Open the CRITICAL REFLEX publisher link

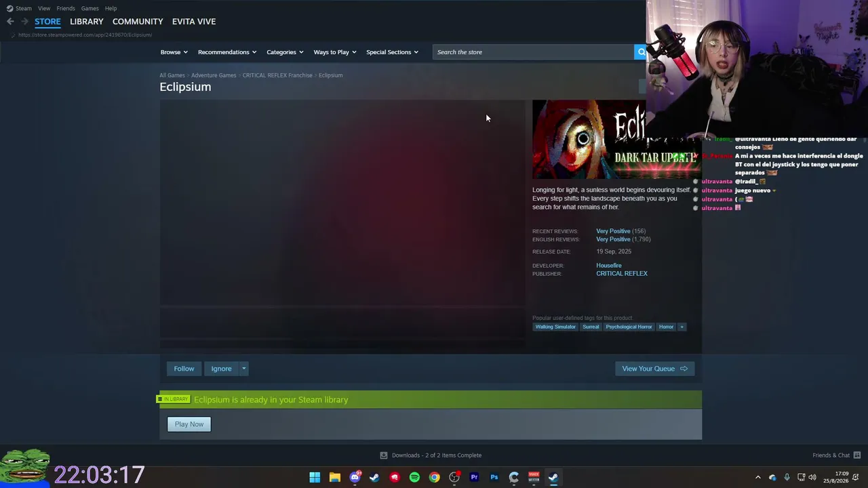pyautogui.click(x=622, y=274)
